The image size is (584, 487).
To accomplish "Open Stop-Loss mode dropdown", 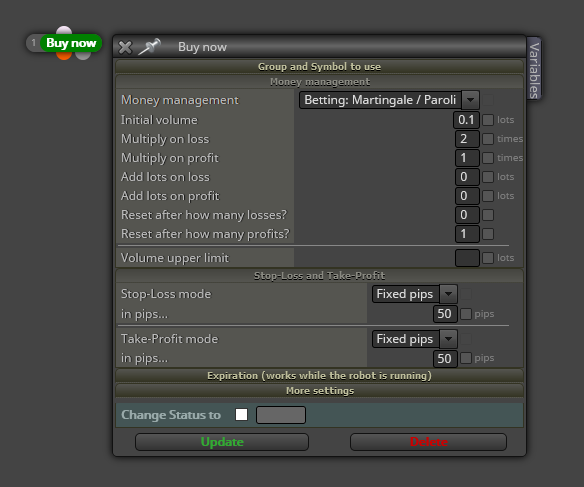I will (x=415, y=294).
